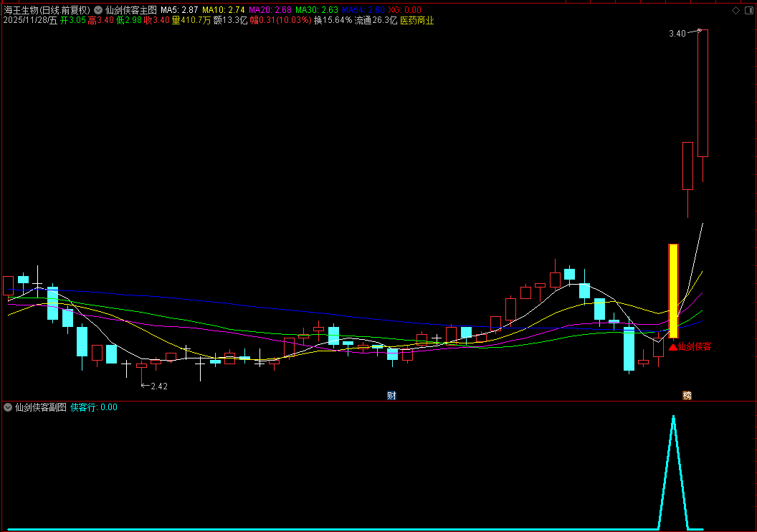Click the 财 marker on the time axis

(x=391, y=395)
